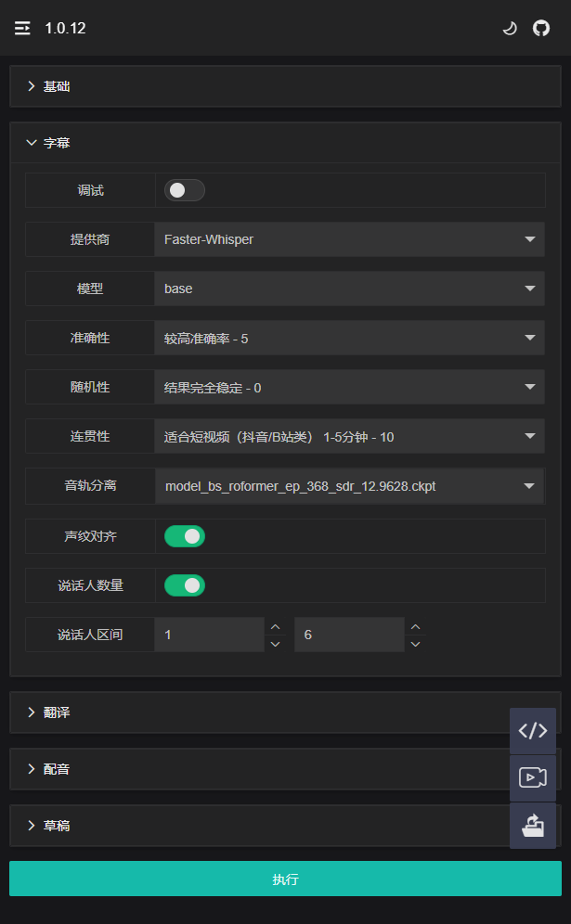Click the code brackets floating button
Viewport: 571px width, 924px height.
(x=533, y=731)
